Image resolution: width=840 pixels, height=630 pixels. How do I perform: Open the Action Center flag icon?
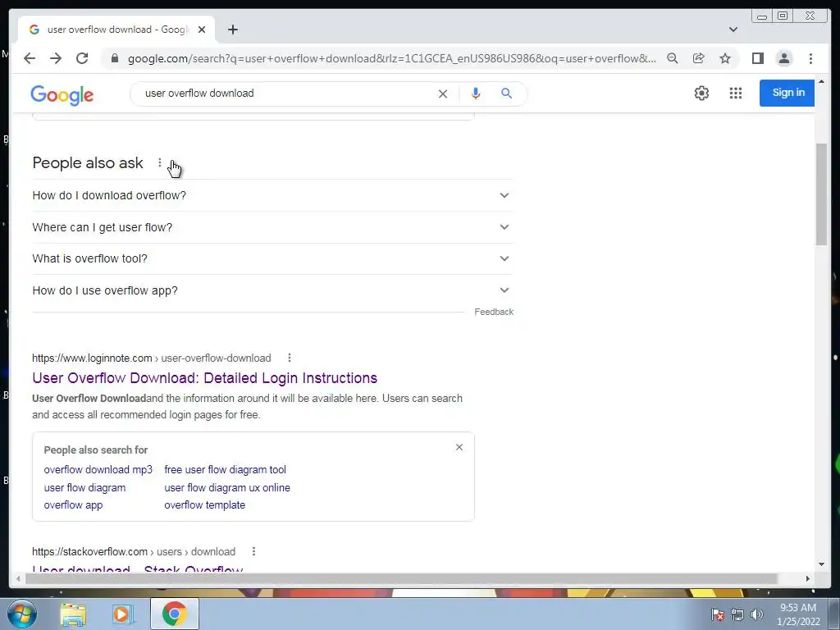click(x=717, y=614)
